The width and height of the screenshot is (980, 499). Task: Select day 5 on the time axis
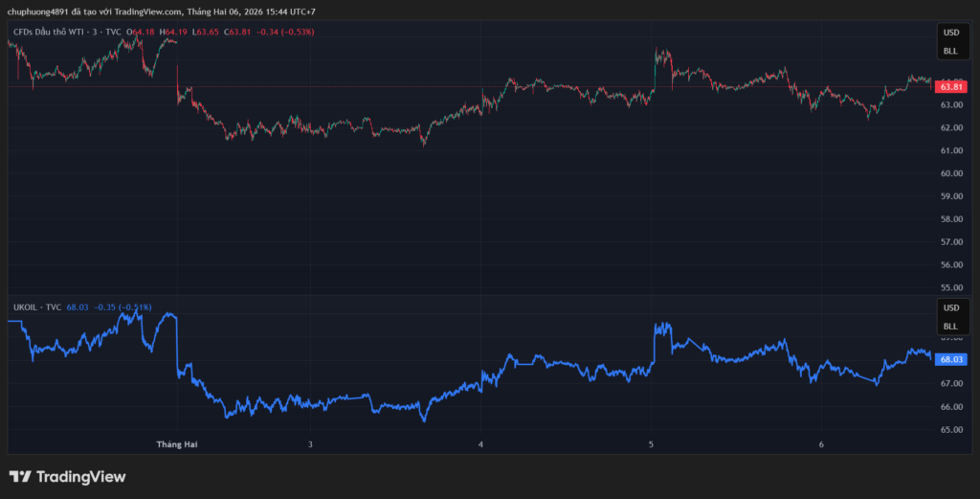[x=651, y=445]
